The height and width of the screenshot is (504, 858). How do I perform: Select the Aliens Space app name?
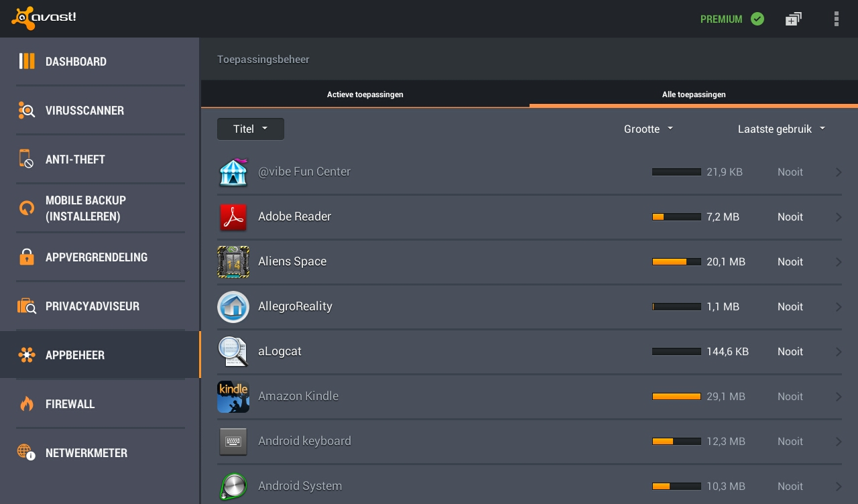click(x=292, y=261)
